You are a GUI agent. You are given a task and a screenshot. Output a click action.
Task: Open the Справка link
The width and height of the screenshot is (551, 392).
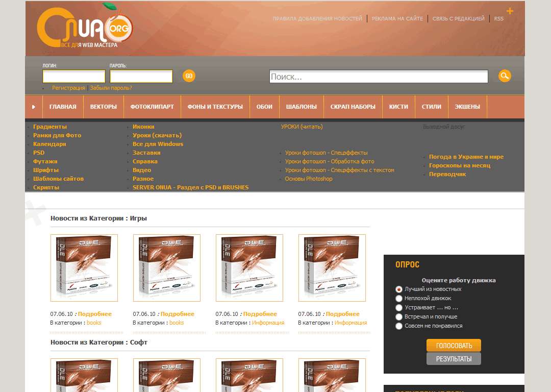tap(145, 161)
